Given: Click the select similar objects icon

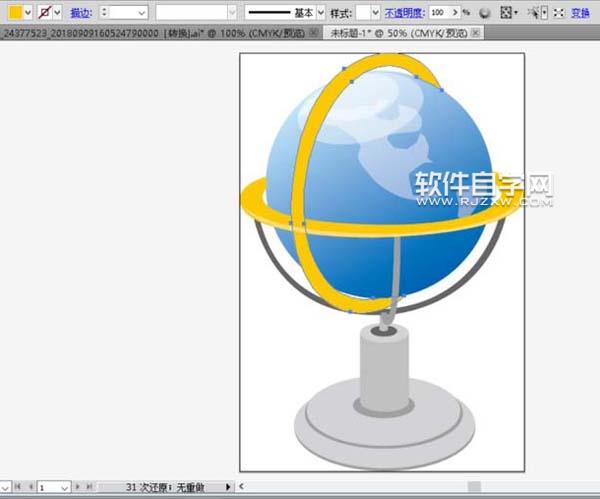Looking at the screenshot, I should (x=533, y=13).
